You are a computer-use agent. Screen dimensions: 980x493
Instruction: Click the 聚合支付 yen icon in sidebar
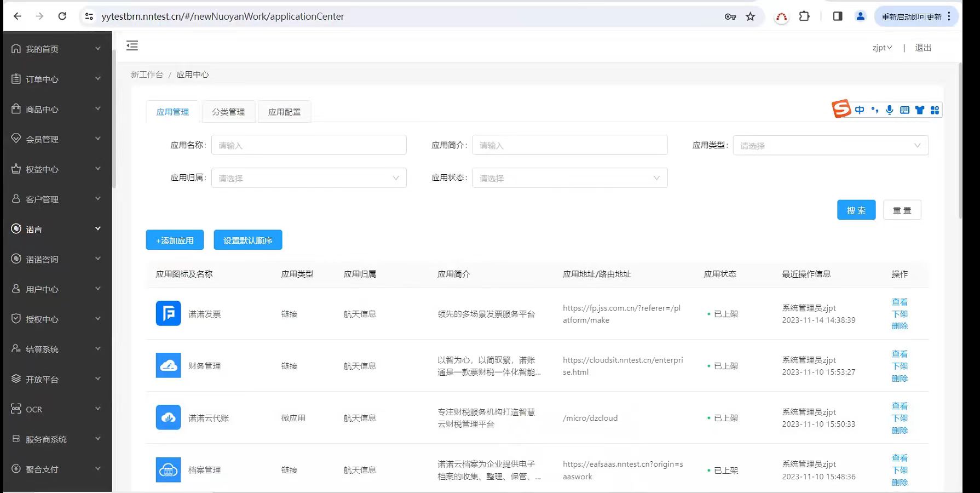point(16,469)
